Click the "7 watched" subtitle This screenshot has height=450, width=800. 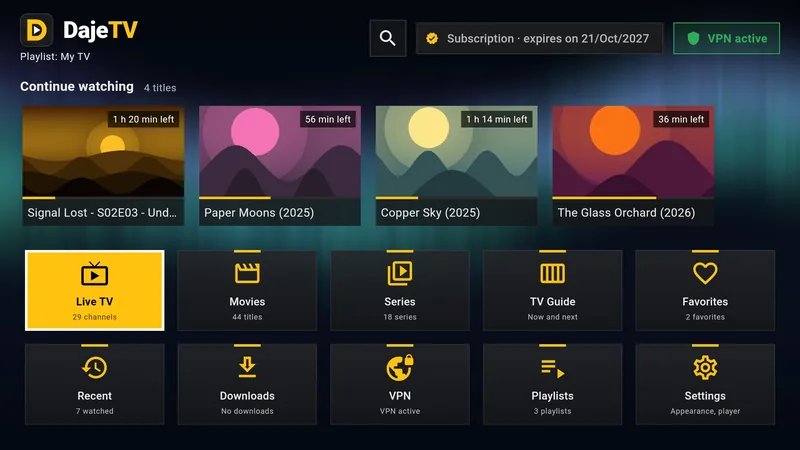[94, 411]
